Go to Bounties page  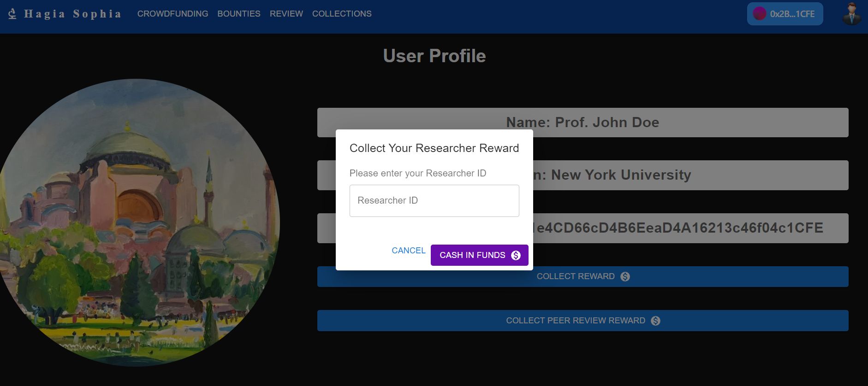[239, 14]
